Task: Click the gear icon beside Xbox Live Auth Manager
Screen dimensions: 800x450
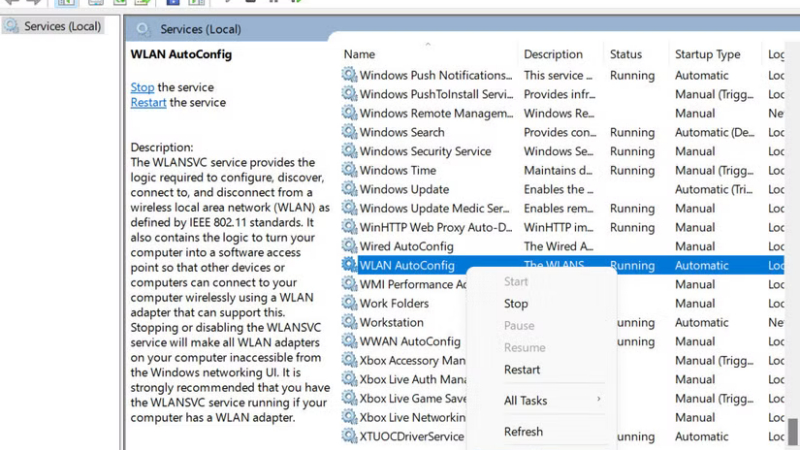Action: pyautogui.click(x=349, y=379)
